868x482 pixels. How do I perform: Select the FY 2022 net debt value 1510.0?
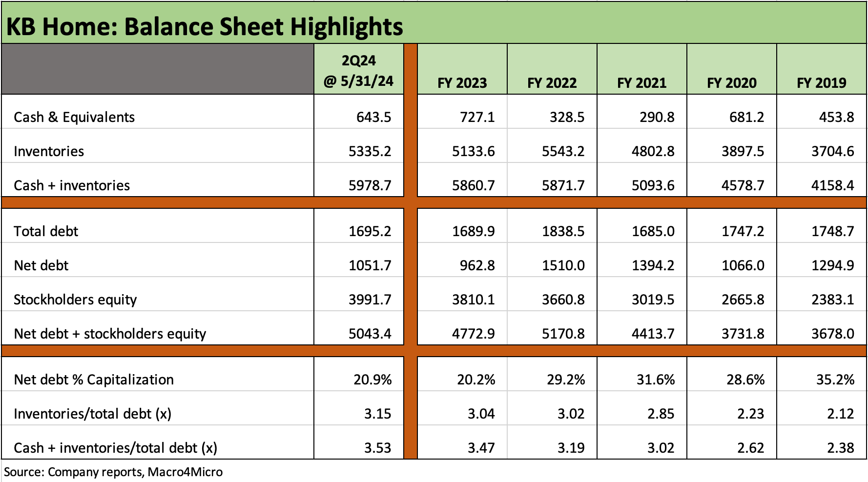563,265
